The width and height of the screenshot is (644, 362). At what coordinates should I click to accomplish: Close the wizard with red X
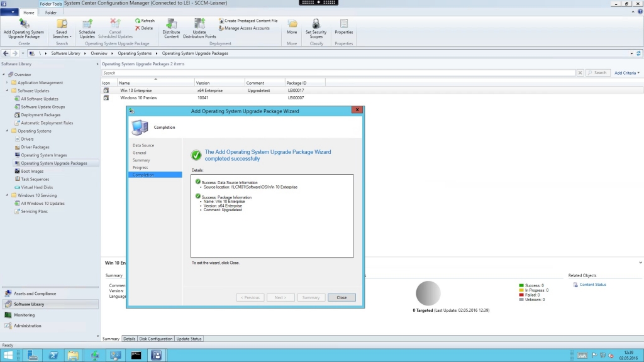coord(357,109)
